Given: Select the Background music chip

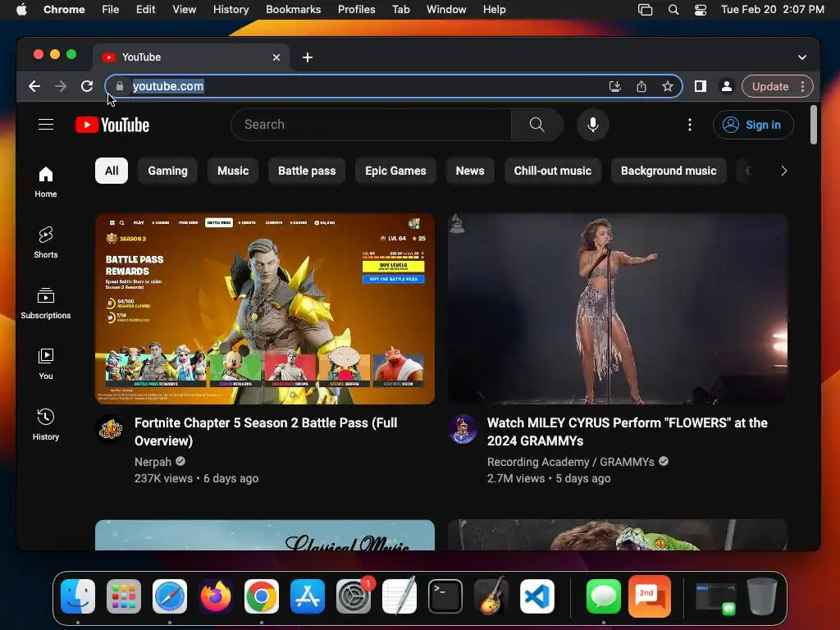Looking at the screenshot, I should 669,171.
